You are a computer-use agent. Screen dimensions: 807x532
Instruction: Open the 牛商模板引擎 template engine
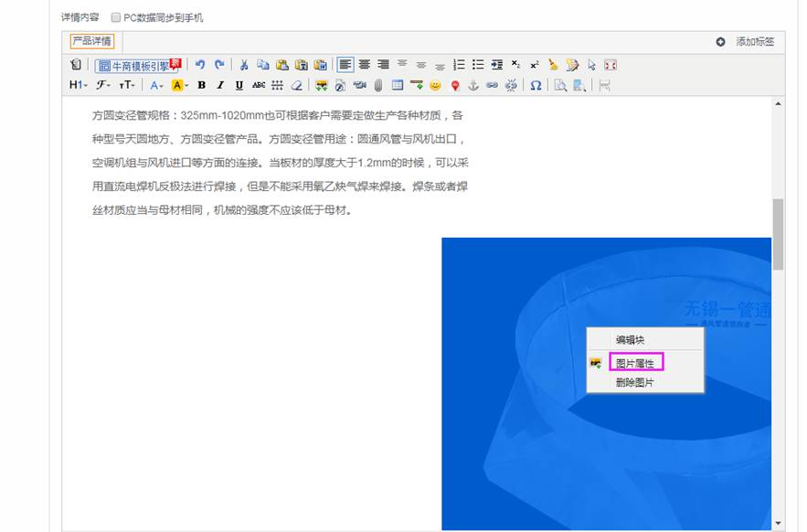pyautogui.click(x=137, y=66)
